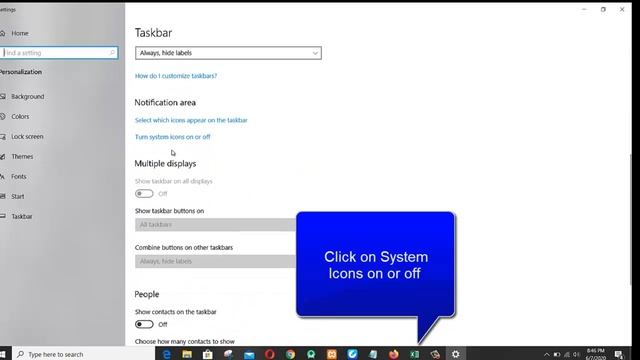
Task: Close the Settings window
Action: pos(622,9)
